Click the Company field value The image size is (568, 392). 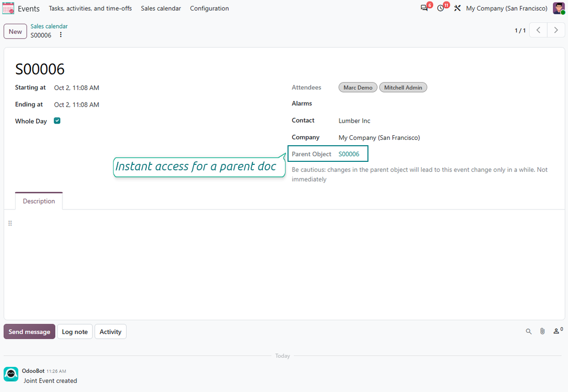point(380,138)
